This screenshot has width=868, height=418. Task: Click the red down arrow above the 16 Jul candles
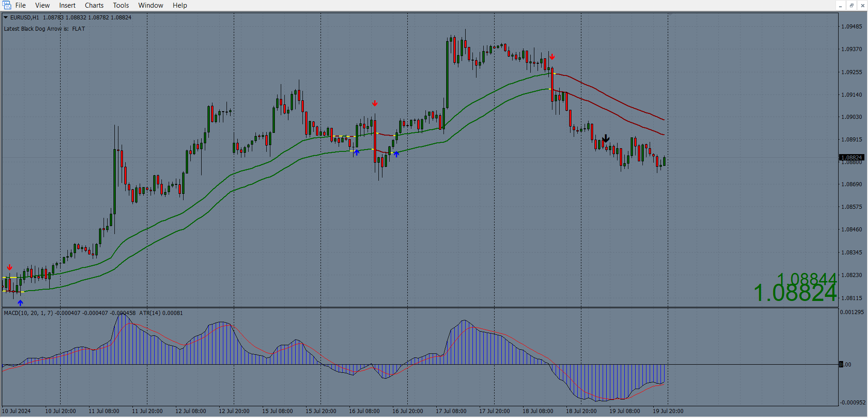point(375,103)
